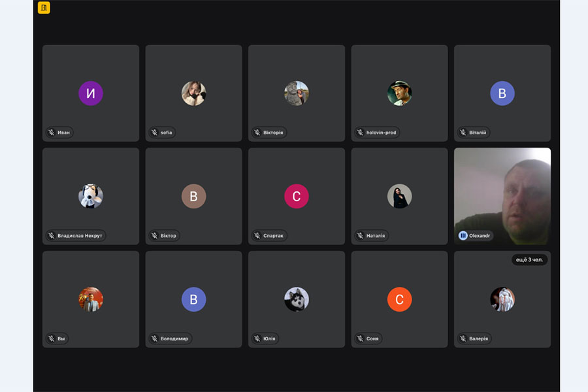Click muted microphone icon beside Иван
The image size is (588, 392).
click(x=52, y=133)
